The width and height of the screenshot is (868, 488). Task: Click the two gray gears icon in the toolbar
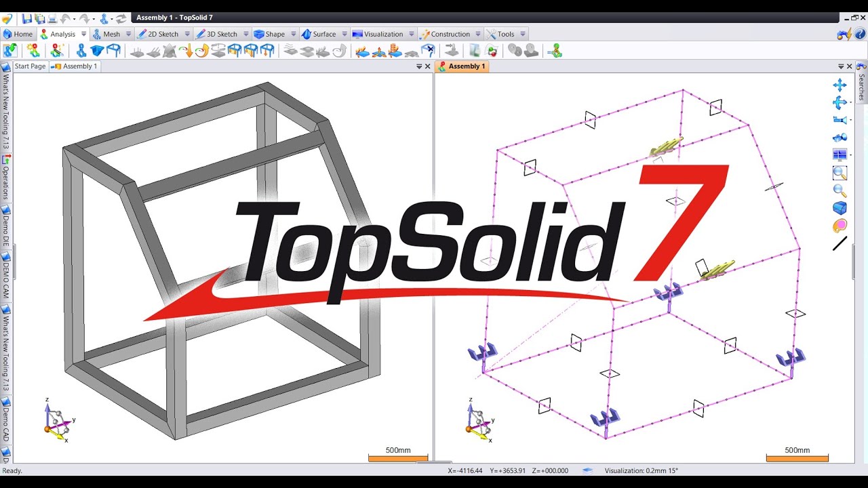(515, 50)
